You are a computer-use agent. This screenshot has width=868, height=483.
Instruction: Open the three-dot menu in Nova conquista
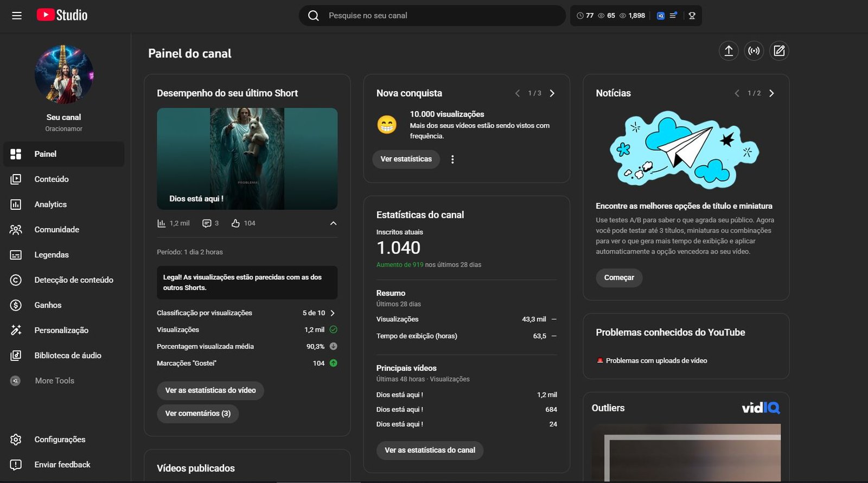click(x=452, y=159)
